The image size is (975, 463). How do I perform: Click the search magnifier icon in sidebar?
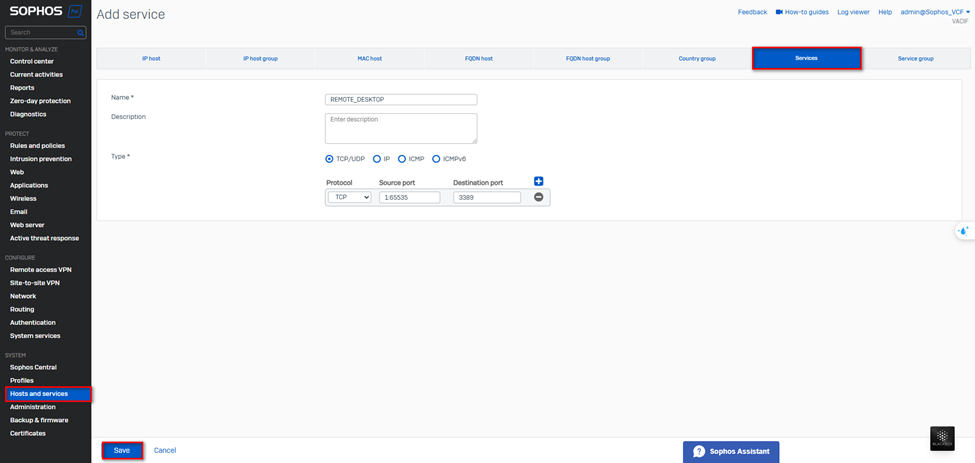80,33
